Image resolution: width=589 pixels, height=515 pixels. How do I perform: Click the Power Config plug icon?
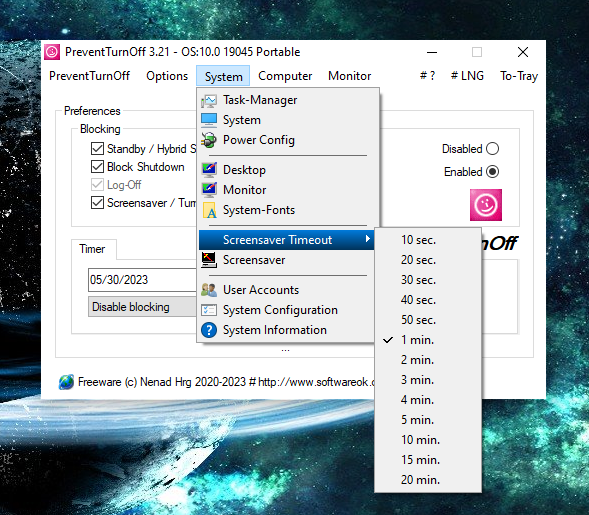point(209,140)
